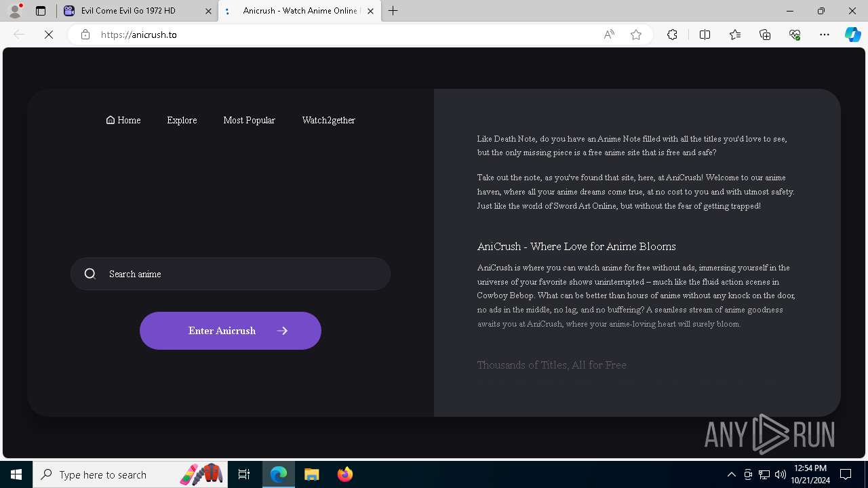Image resolution: width=868 pixels, height=488 pixels.
Task: Open network status tray icon
Action: [764, 474]
